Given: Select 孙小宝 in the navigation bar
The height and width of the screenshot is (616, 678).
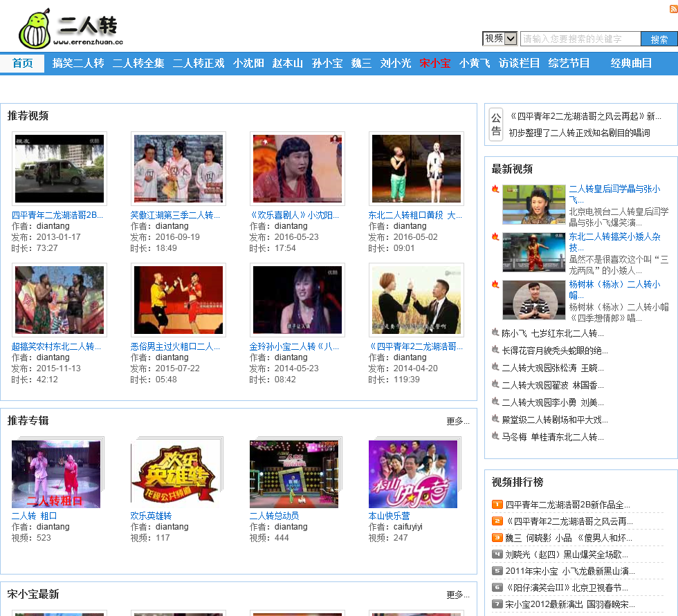Looking at the screenshot, I should coord(327,64).
